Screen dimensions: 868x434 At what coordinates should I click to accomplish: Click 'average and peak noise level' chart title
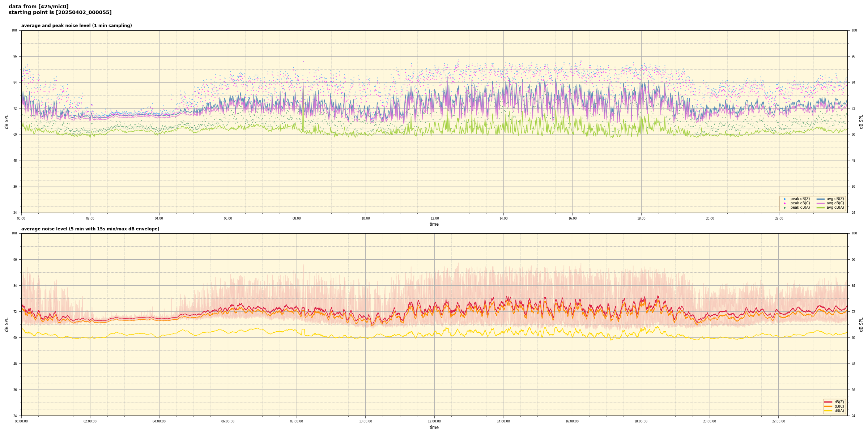tap(76, 26)
